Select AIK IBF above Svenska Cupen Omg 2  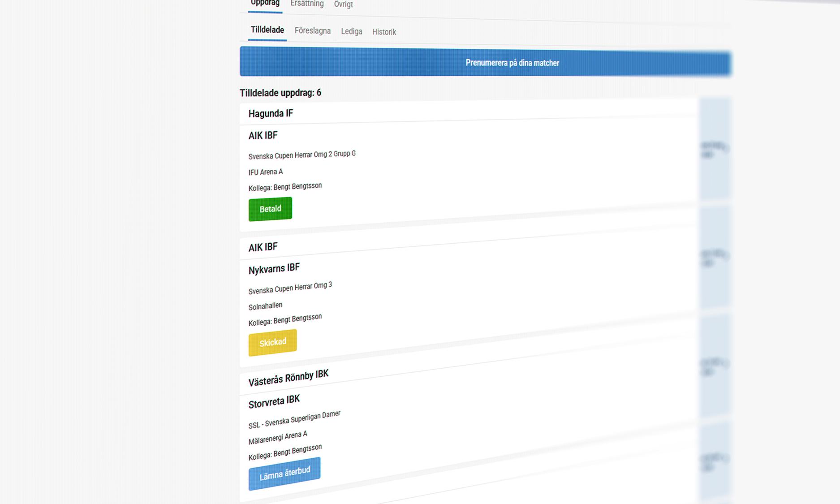[x=263, y=136]
